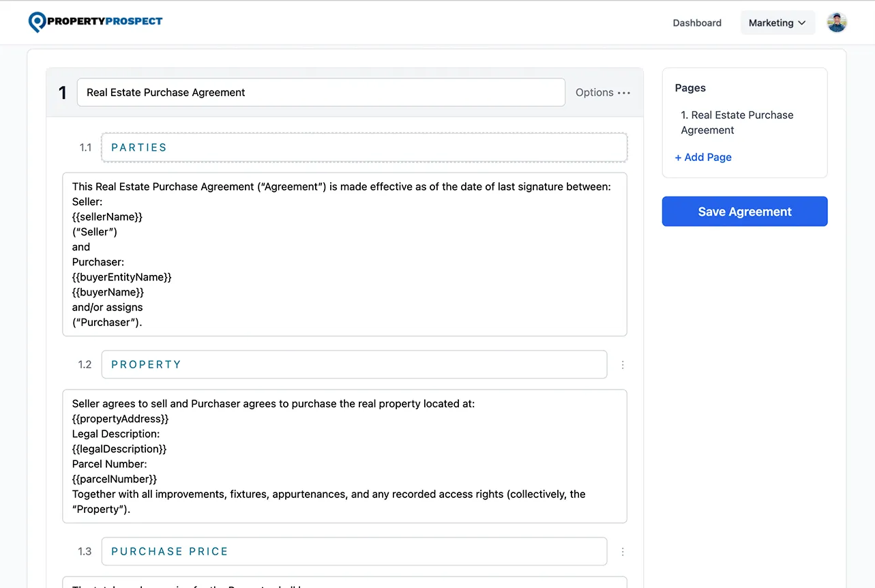Image resolution: width=875 pixels, height=588 pixels.
Task: Edit the Real Estate Purchase Agreement title field
Action: pyautogui.click(x=321, y=92)
